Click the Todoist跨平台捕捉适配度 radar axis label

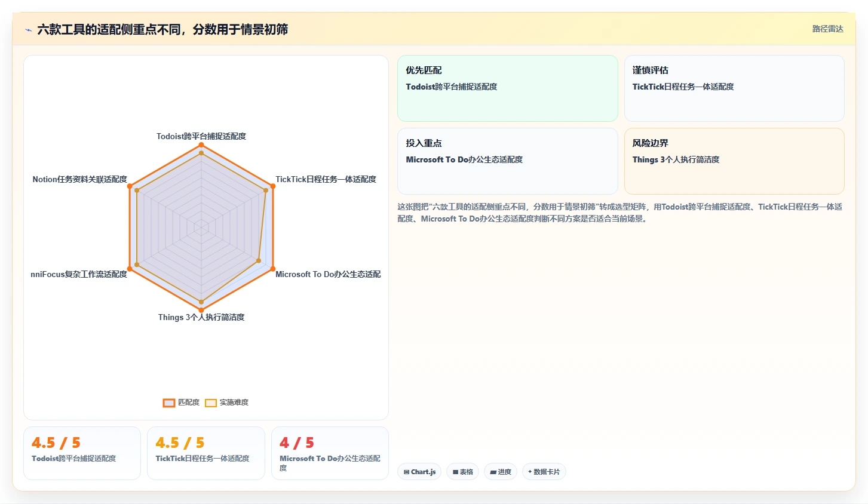(201, 136)
